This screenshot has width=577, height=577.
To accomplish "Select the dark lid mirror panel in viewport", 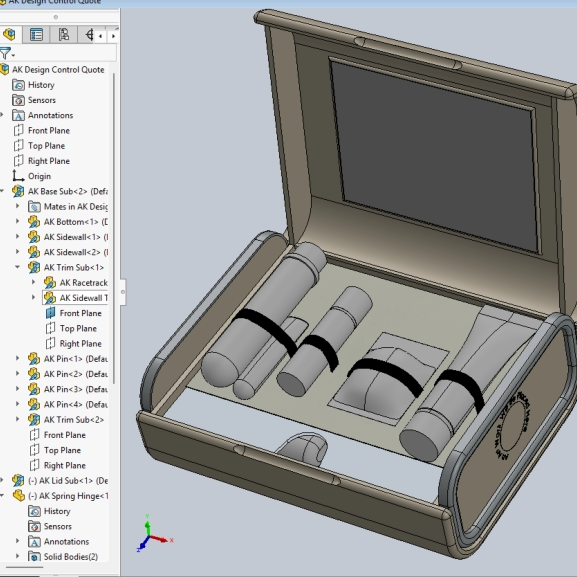I will coord(434,155).
